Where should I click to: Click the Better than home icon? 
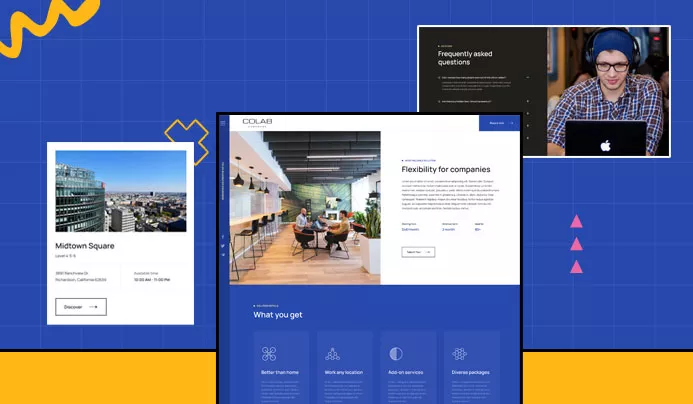(x=269, y=354)
